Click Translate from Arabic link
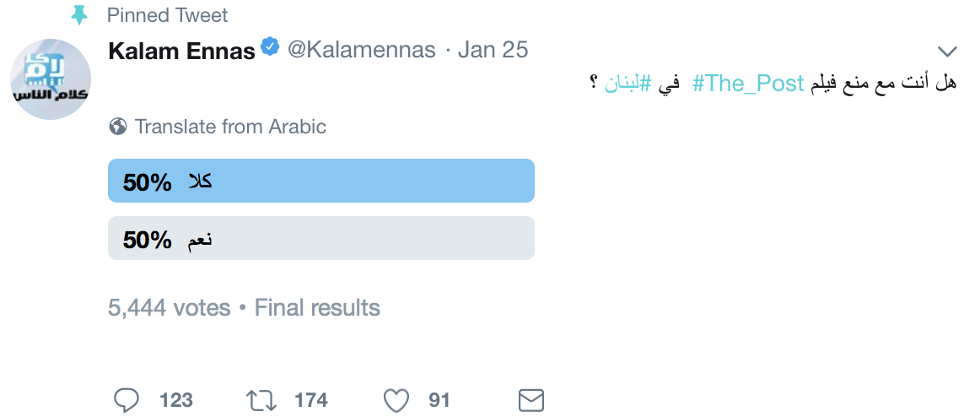Image resolution: width=980 pixels, height=417 pixels. [x=230, y=127]
